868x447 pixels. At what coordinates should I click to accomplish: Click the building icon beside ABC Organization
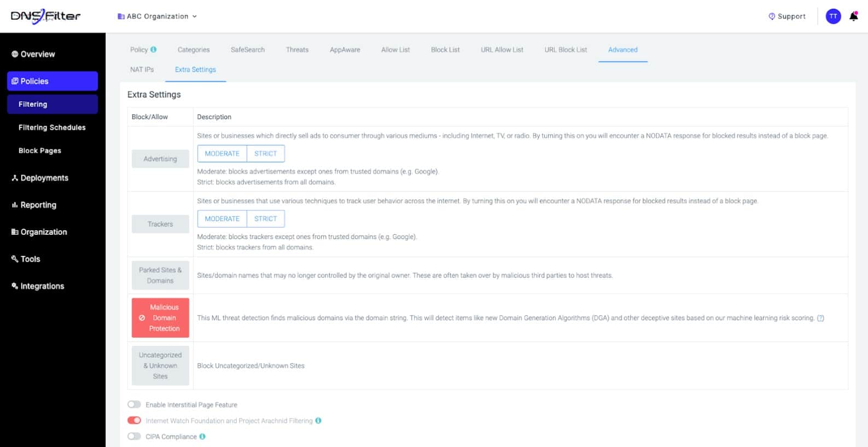pos(121,16)
